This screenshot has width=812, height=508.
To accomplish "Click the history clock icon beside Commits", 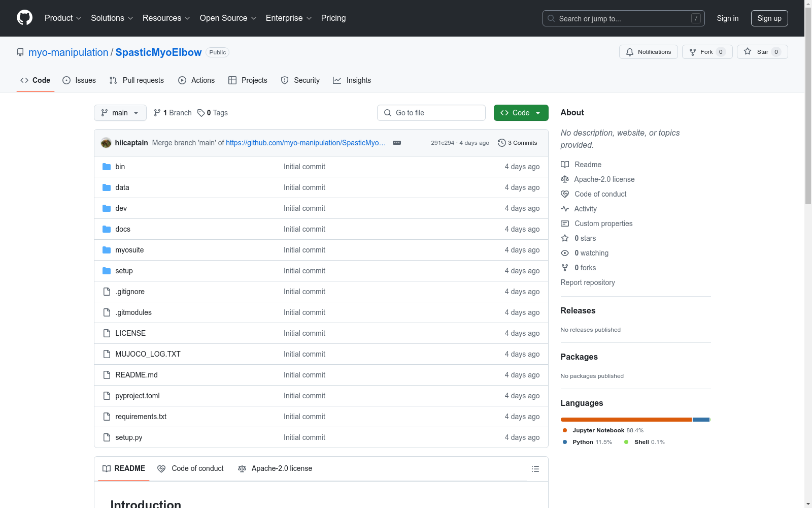I will (502, 143).
